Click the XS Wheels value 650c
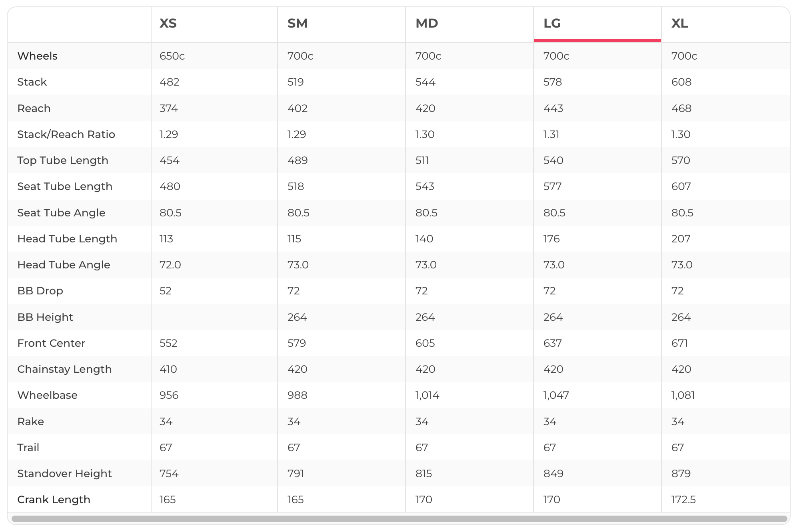799x532 pixels. coord(172,56)
